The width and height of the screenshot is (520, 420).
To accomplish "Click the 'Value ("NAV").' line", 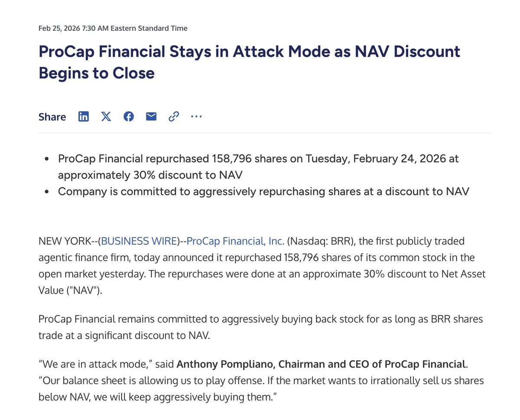I will coord(70,291).
